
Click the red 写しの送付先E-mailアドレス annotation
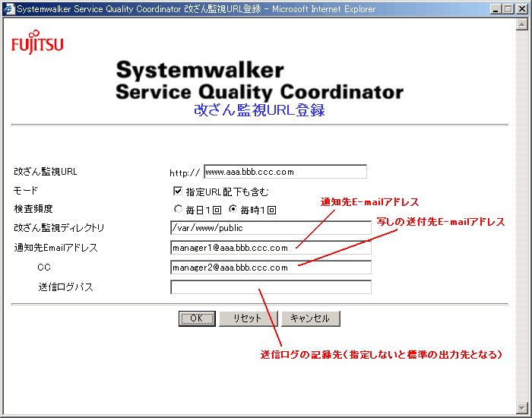click(x=441, y=222)
